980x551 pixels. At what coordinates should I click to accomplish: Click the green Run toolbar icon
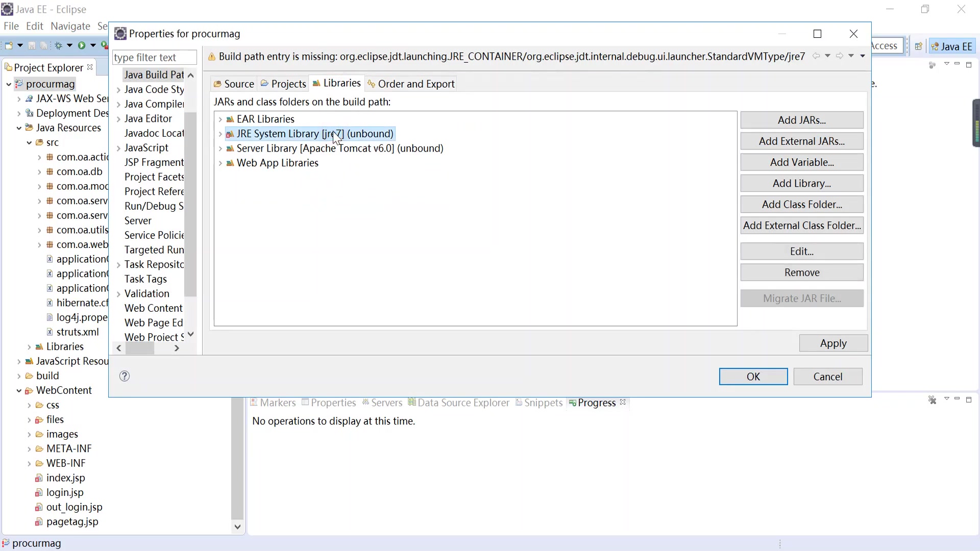pos(82,45)
